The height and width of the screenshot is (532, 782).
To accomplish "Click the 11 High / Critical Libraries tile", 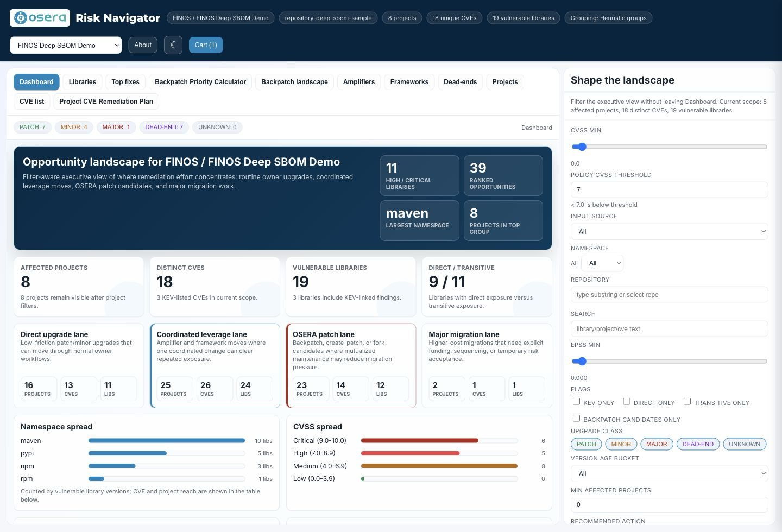I will click(419, 175).
